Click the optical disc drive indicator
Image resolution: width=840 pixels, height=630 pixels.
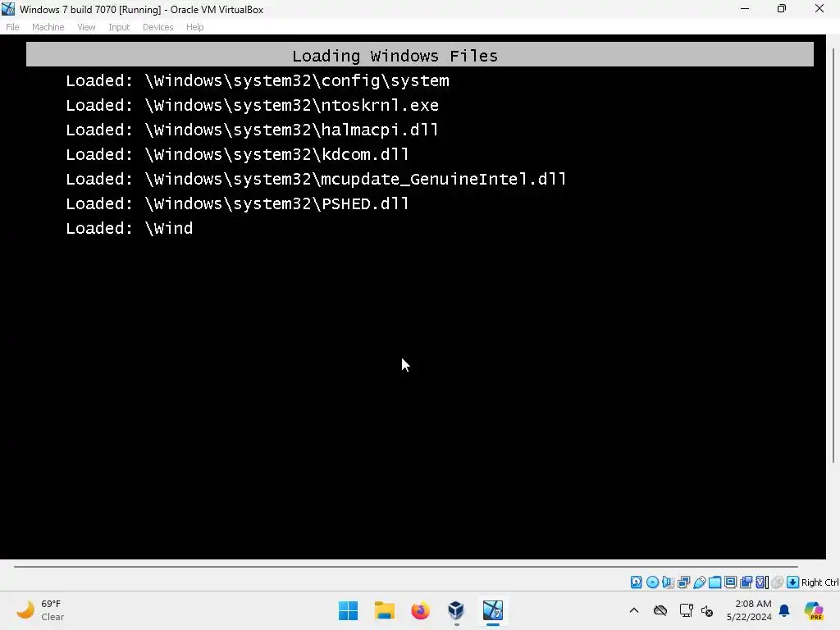(652, 582)
